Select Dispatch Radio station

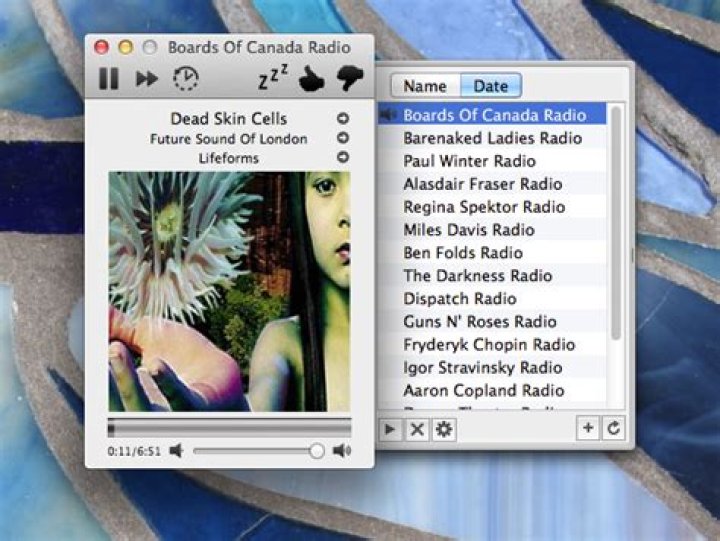(x=492, y=299)
